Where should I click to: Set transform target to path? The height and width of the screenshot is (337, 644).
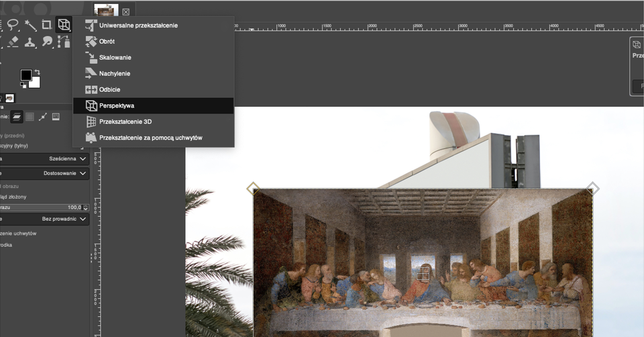point(43,117)
